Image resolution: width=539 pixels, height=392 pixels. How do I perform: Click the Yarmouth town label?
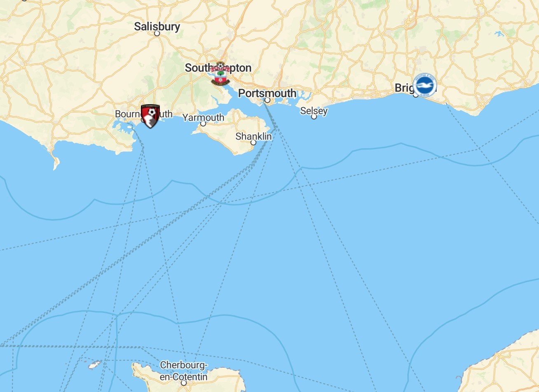203,117
